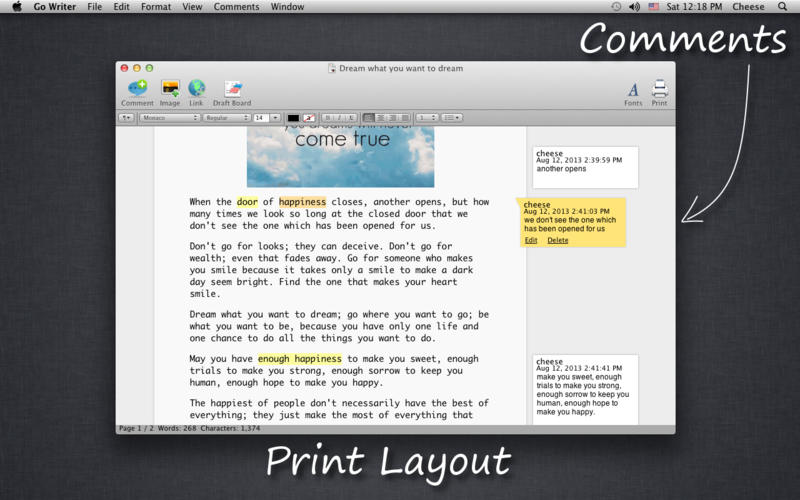800x500 pixels.
Task: Open the Format menu
Action: click(x=155, y=7)
